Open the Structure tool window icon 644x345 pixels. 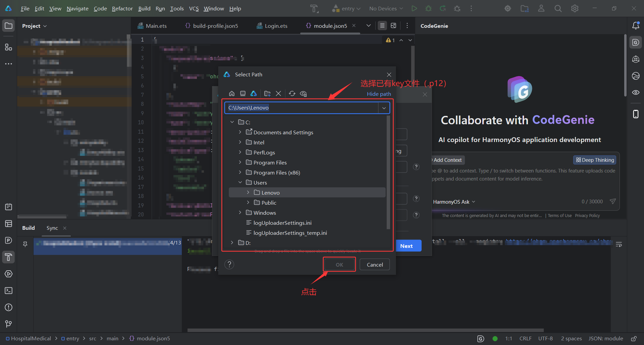[8, 47]
